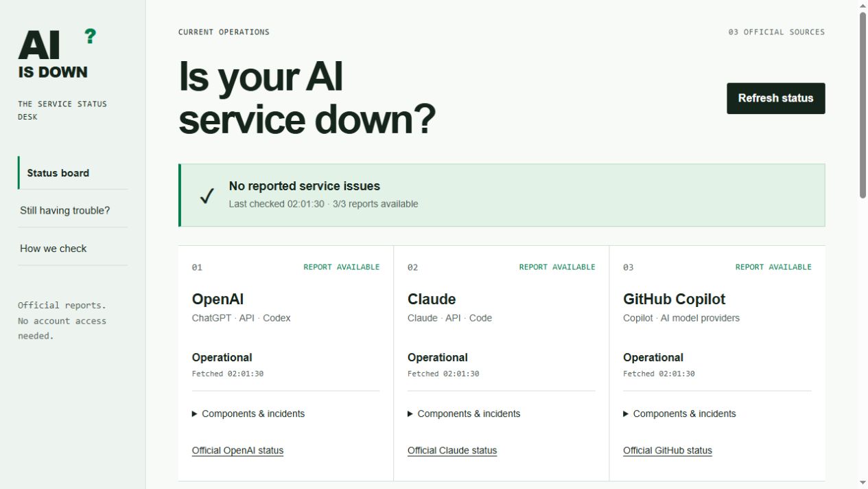Click the page's vertical scrollbar thumb

pos(863,105)
